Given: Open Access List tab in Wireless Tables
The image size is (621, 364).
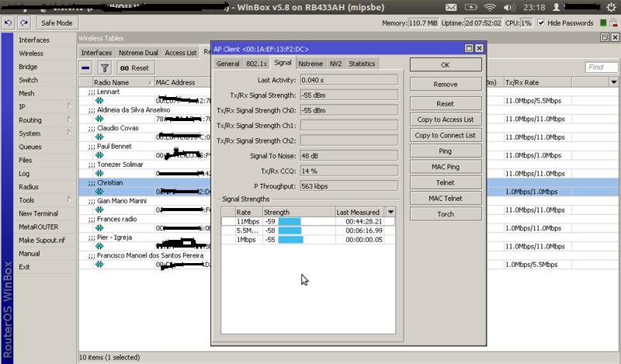Looking at the screenshot, I should pyautogui.click(x=181, y=53).
